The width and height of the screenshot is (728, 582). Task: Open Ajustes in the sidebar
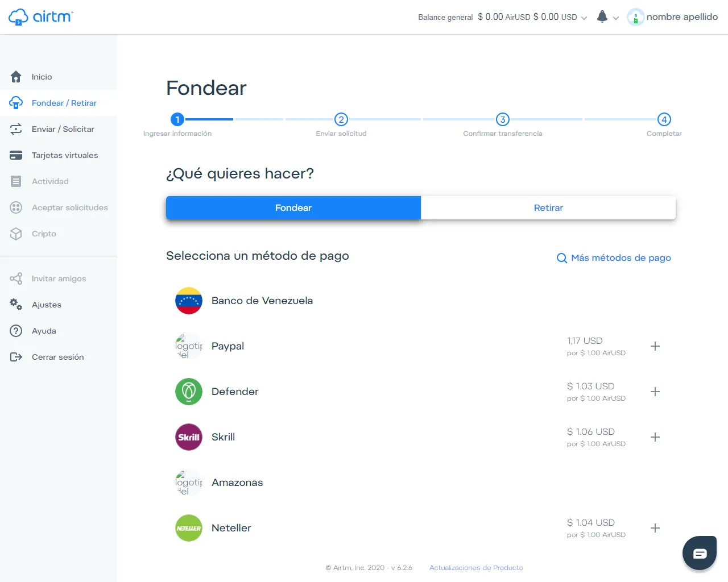[x=59, y=305]
